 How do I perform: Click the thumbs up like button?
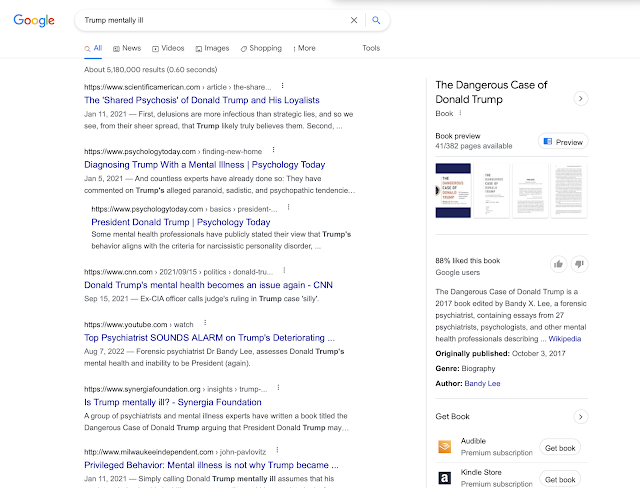point(558,264)
